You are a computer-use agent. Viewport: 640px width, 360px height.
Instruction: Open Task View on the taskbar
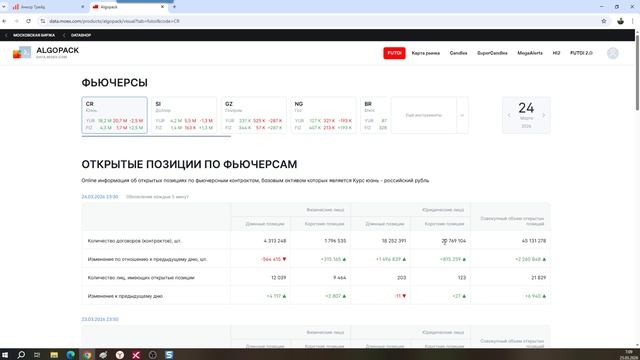point(37,355)
